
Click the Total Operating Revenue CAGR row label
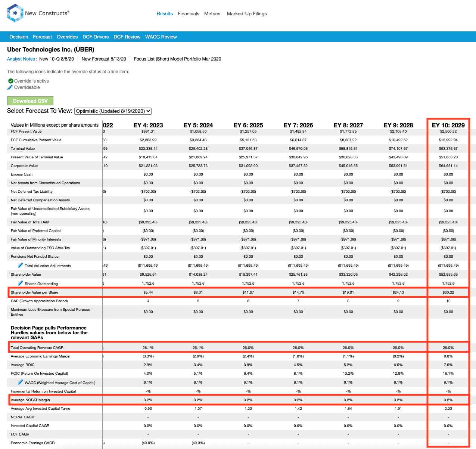37,348
